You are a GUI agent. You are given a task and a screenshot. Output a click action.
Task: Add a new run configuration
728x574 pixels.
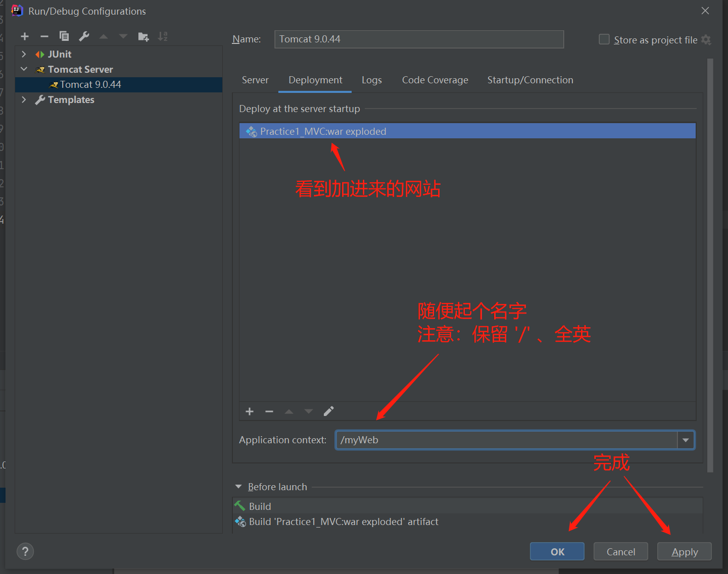click(25, 36)
